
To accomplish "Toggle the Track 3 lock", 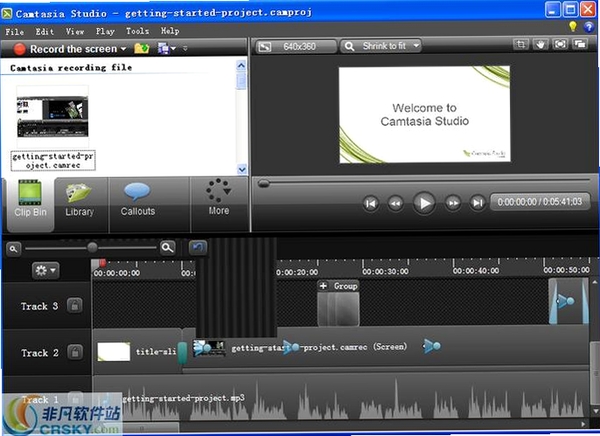I will [x=75, y=306].
